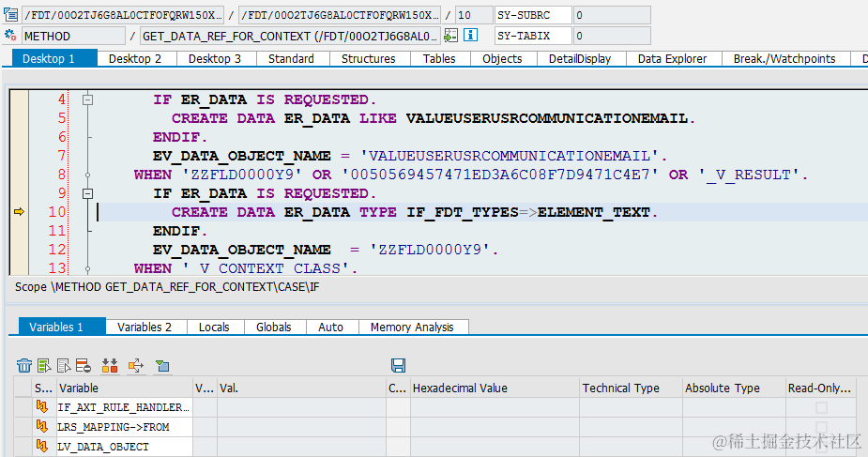Click the Variable column header

(x=125, y=388)
